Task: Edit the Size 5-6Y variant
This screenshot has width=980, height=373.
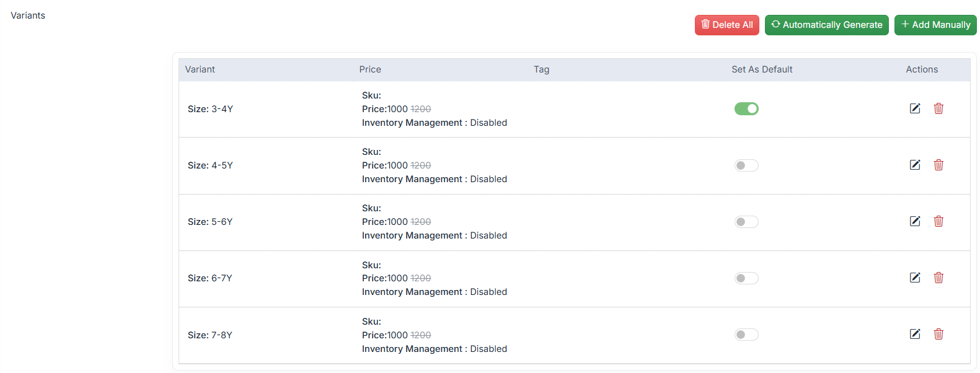Action: (x=914, y=221)
